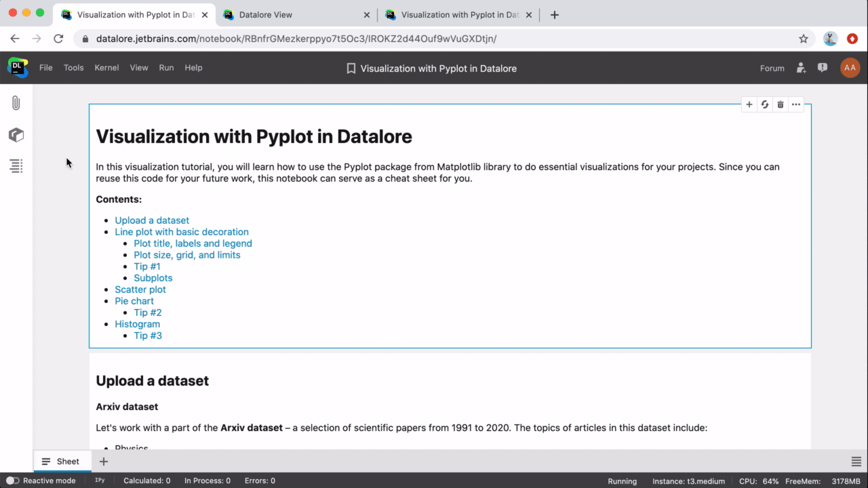Jump to Tip #3 link
Viewport: 868px width, 488px height.
tap(148, 335)
